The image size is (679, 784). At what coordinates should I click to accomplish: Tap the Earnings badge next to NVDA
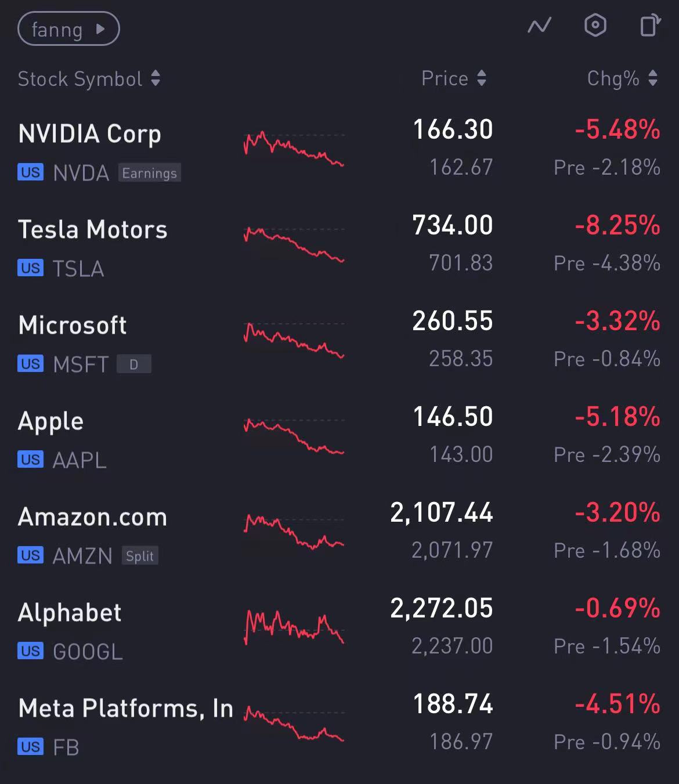click(150, 173)
